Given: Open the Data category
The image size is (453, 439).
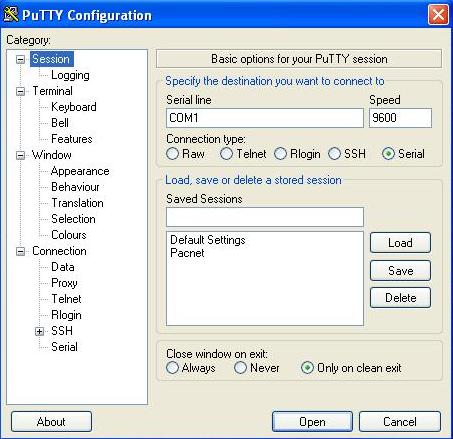Looking at the screenshot, I should 63,267.
